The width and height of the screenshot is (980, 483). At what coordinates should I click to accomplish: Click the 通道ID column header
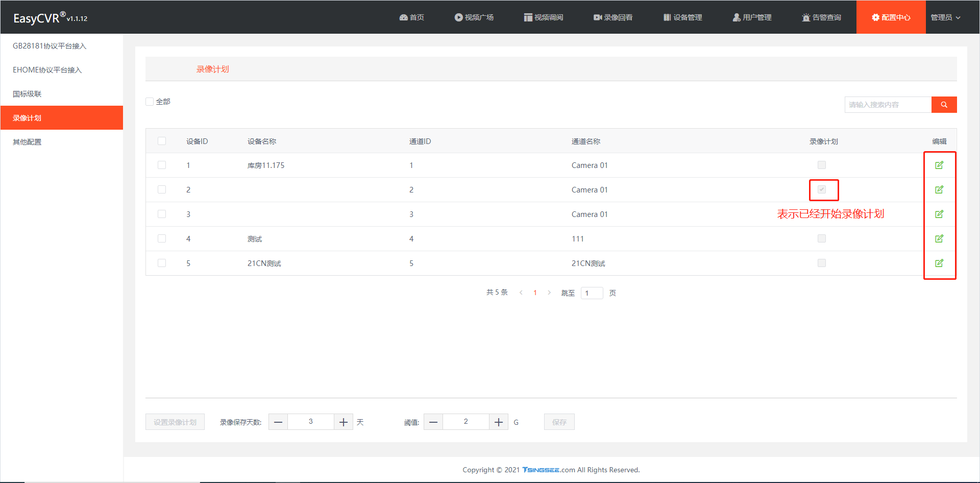pyautogui.click(x=420, y=141)
